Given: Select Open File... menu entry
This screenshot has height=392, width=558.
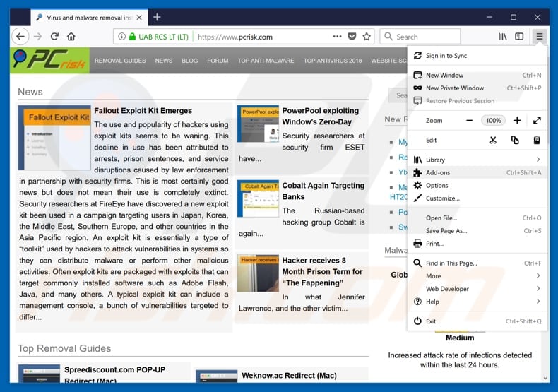Looking at the screenshot, I should pyautogui.click(x=477, y=218).
